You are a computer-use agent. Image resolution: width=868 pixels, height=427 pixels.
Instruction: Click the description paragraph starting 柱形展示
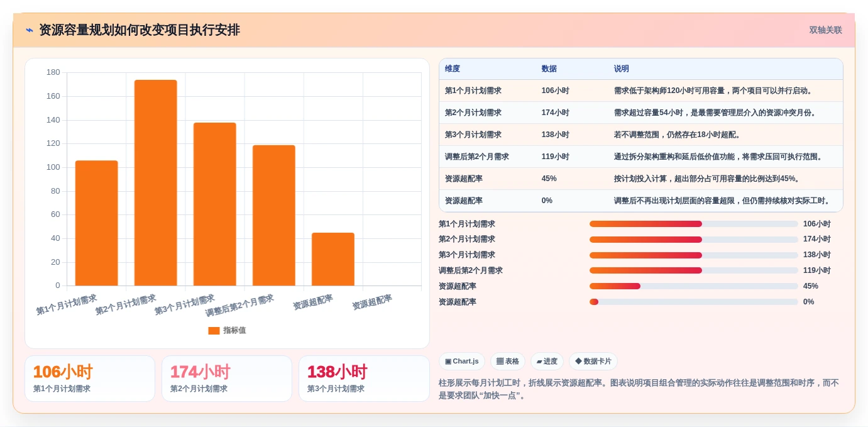[x=639, y=389]
